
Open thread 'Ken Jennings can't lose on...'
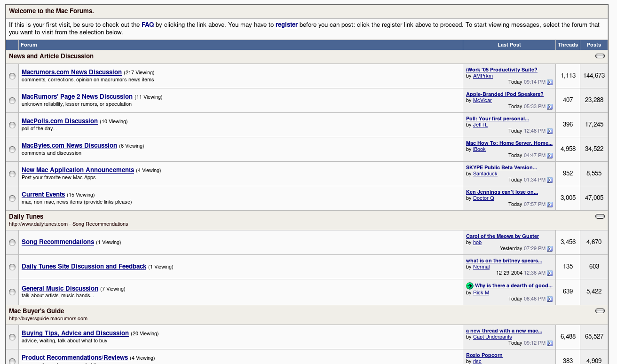pos(502,192)
